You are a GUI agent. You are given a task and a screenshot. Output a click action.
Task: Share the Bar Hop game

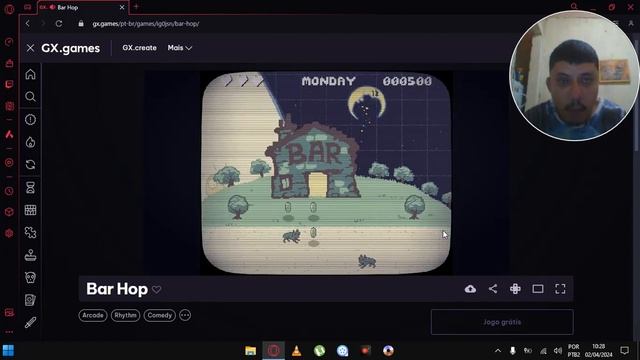pos(493,289)
